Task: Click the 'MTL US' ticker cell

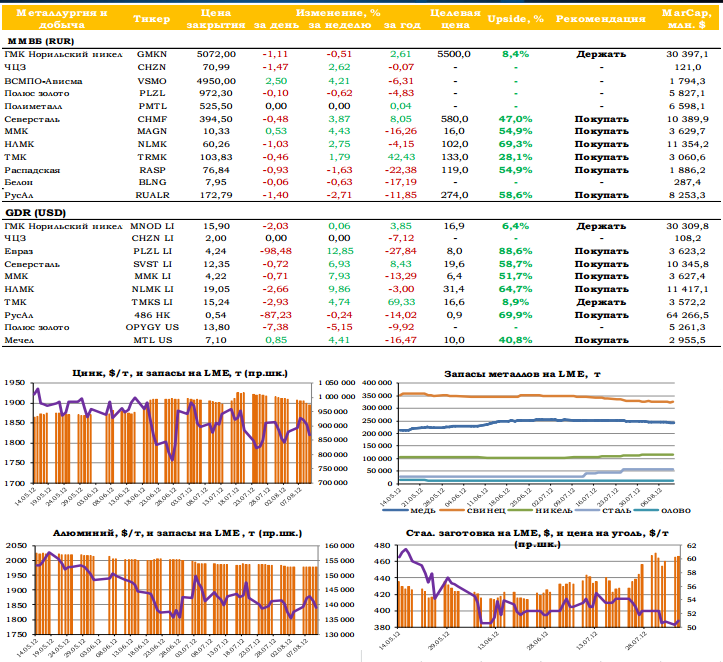Action: [152, 340]
